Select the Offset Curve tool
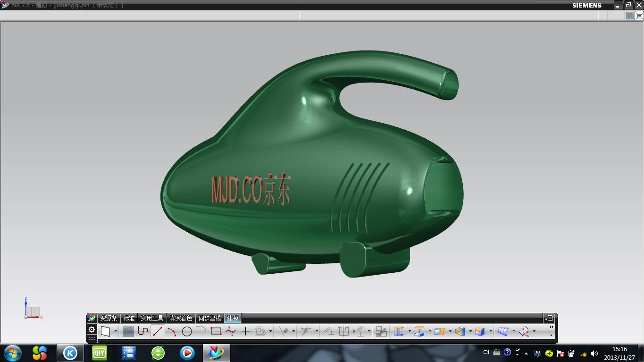 260,332
